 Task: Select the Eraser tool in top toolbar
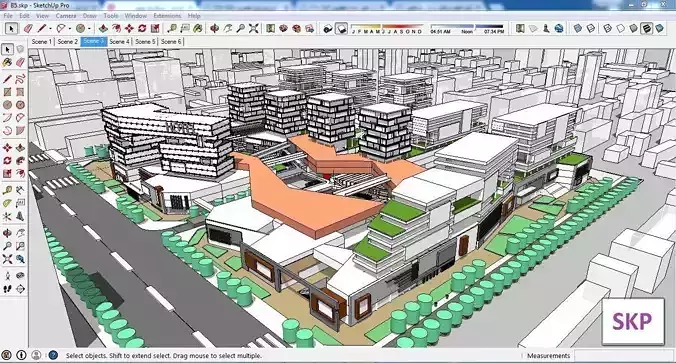28,28
